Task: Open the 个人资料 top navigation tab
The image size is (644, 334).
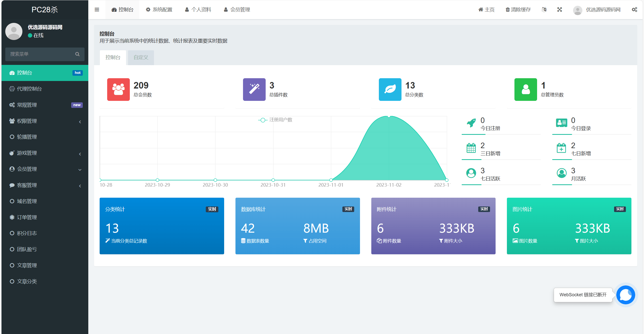Action: pos(198,10)
